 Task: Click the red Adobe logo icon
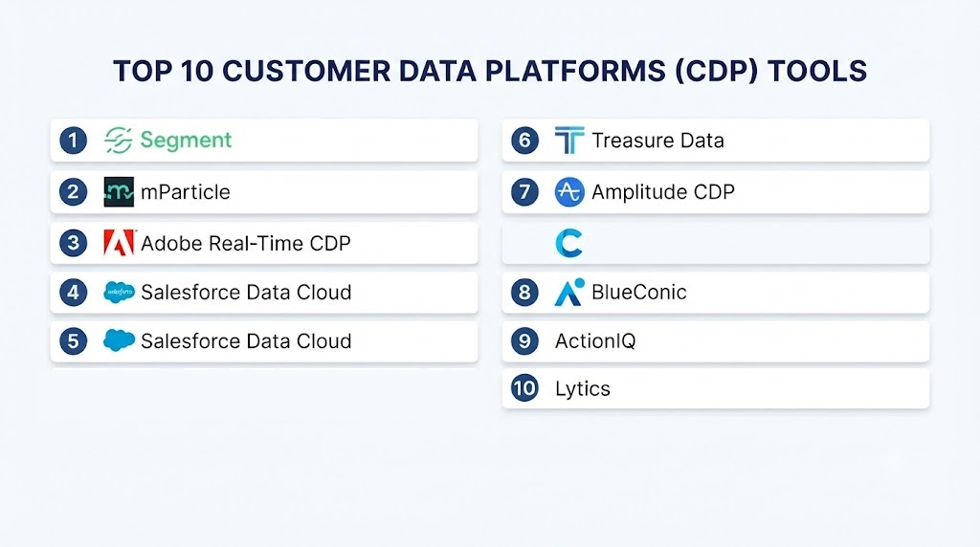pyautogui.click(x=120, y=243)
